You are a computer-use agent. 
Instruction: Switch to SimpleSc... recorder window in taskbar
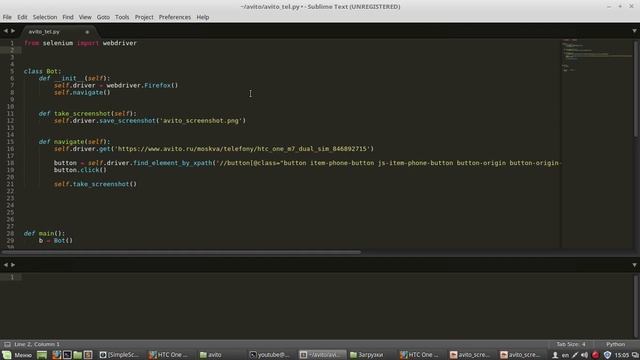tap(120, 355)
